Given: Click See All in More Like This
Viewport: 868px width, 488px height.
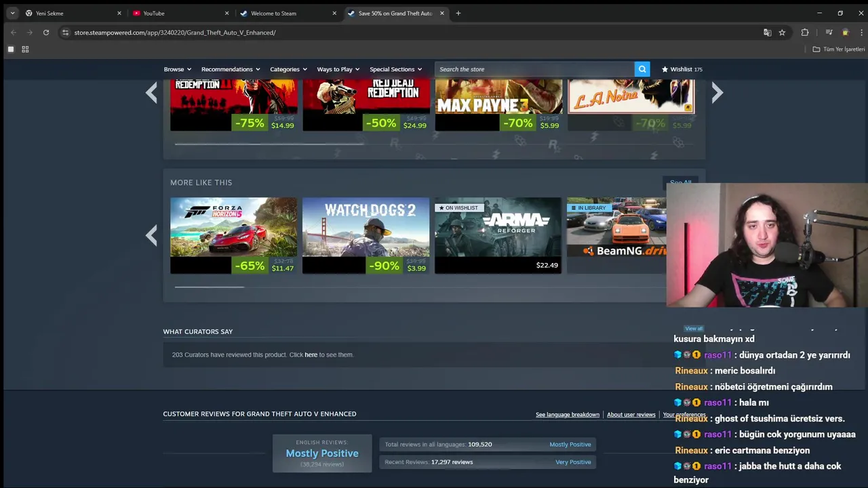Looking at the screenshot, I should click(680, 182).
